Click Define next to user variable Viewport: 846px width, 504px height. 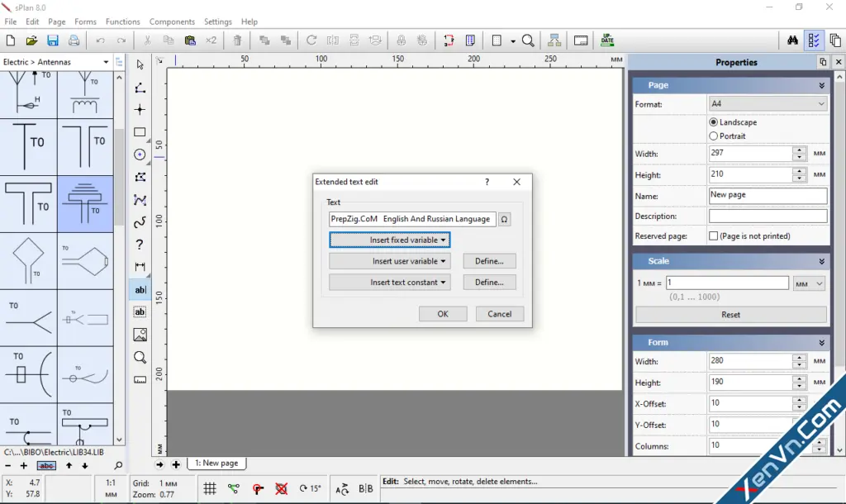(x=489, y=261)
